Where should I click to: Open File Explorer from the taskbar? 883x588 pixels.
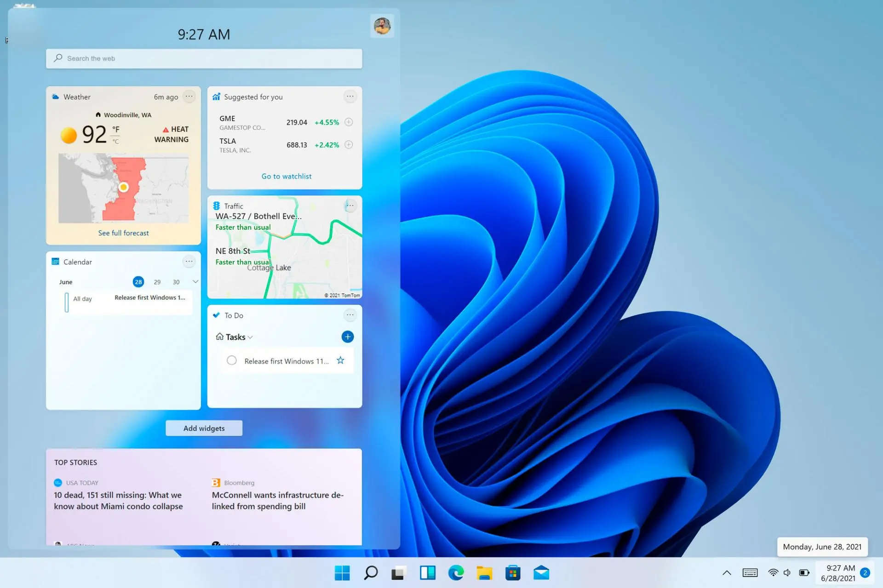click(x=484, y=573)
